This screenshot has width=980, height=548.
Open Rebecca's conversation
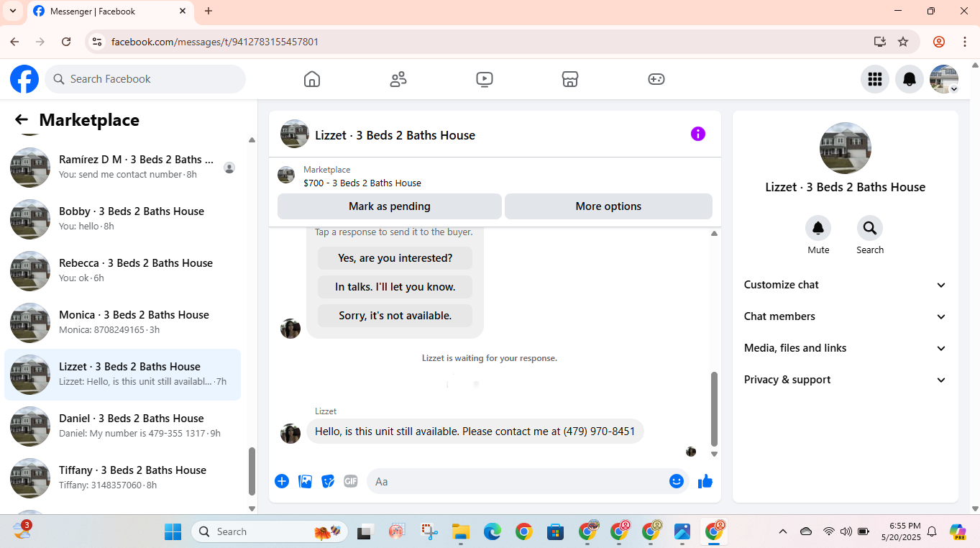123,271
